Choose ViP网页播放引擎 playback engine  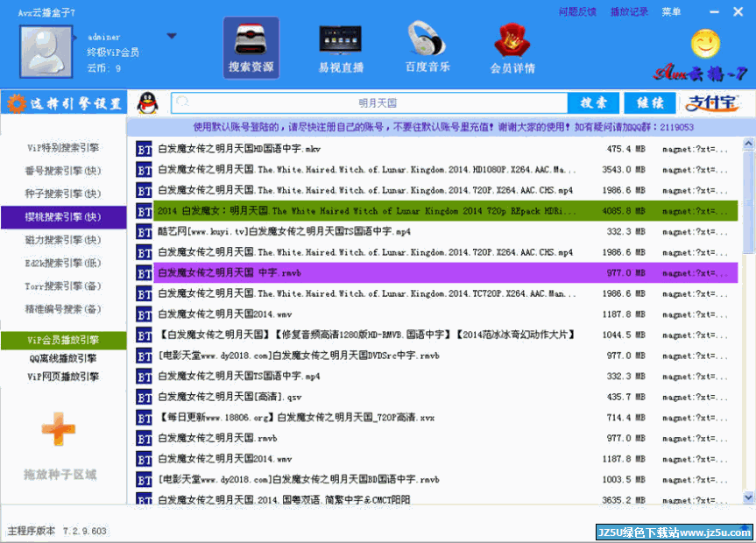pos(63,377)
